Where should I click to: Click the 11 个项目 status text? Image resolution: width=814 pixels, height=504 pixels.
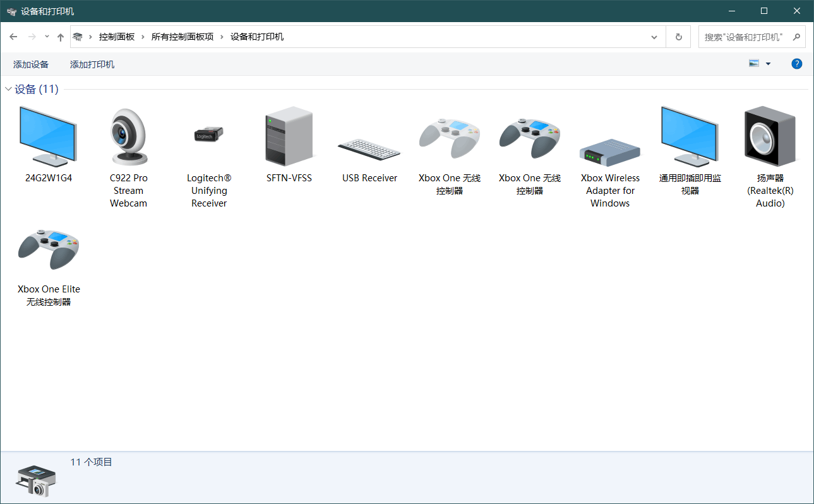click(91, 462)
